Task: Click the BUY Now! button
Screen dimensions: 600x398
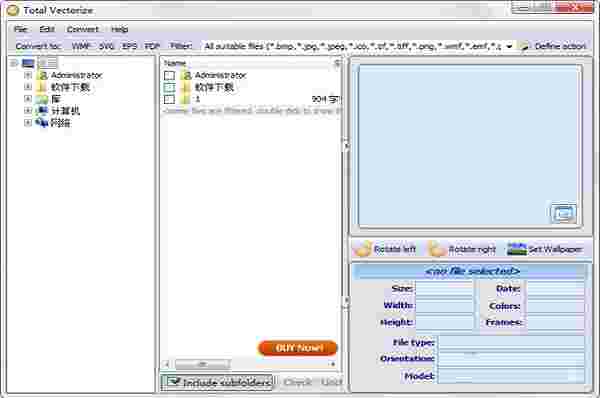Action: pos(298,348)
